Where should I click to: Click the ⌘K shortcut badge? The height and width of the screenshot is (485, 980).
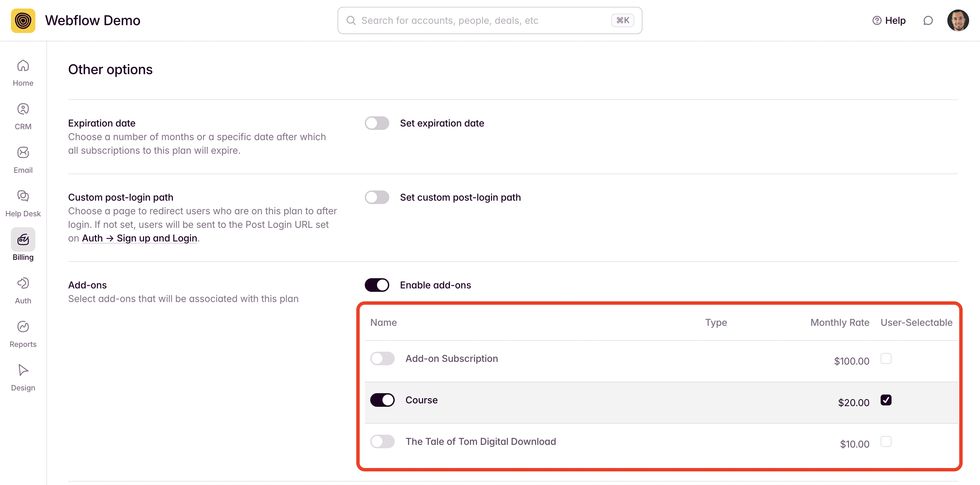(x=622, y=20)
